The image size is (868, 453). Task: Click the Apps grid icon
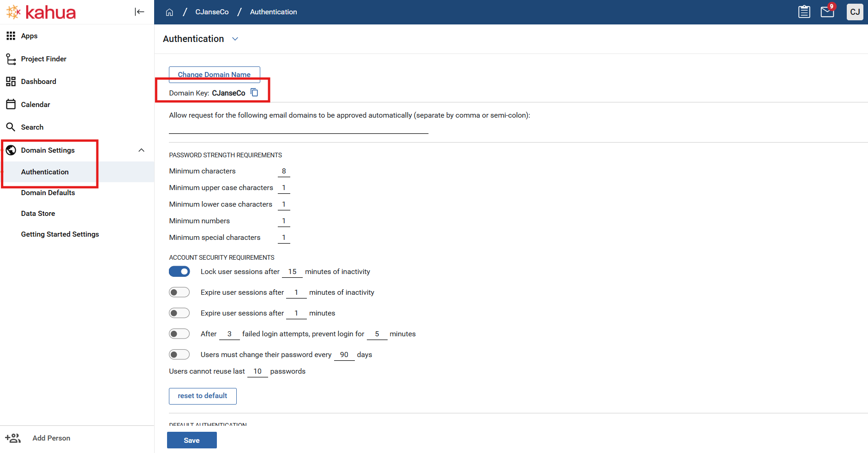[x=11, y=36]
